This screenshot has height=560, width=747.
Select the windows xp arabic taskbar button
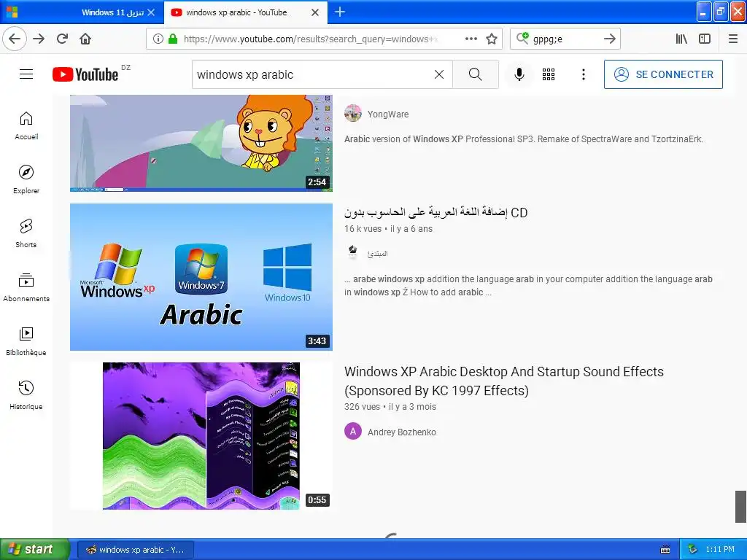tap(136, 550)
